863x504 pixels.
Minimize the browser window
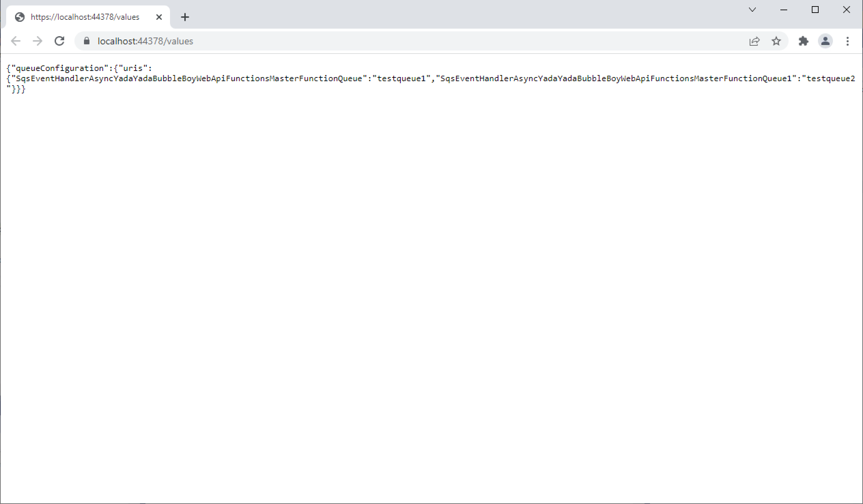783,10
